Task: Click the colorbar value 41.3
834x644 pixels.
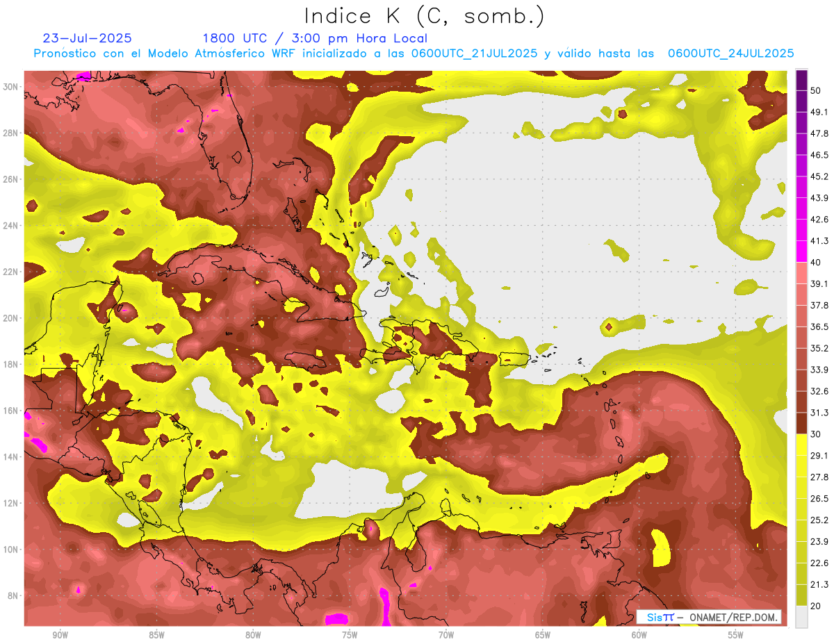Action: coord(819,241)
